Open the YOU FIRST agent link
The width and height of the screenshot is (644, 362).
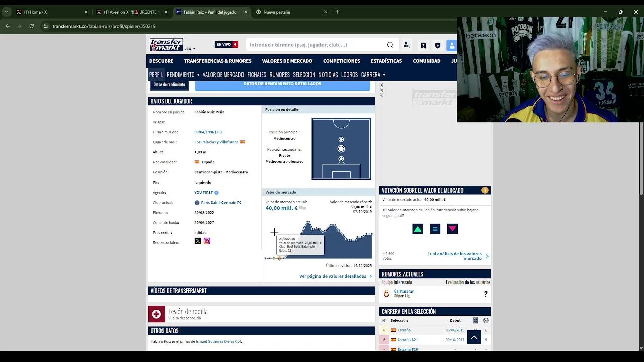(203, 193)
